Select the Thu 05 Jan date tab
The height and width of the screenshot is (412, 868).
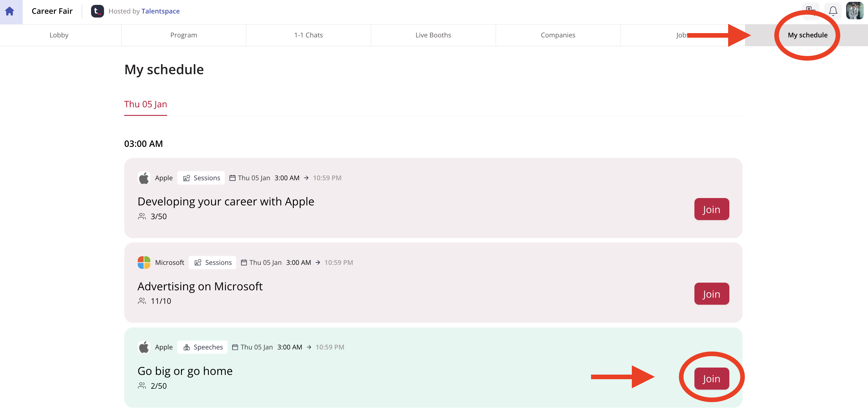[x=146, y=104]
